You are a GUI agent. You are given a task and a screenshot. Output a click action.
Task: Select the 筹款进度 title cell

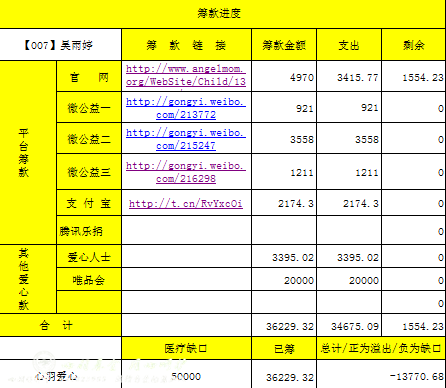click(223, 13)
